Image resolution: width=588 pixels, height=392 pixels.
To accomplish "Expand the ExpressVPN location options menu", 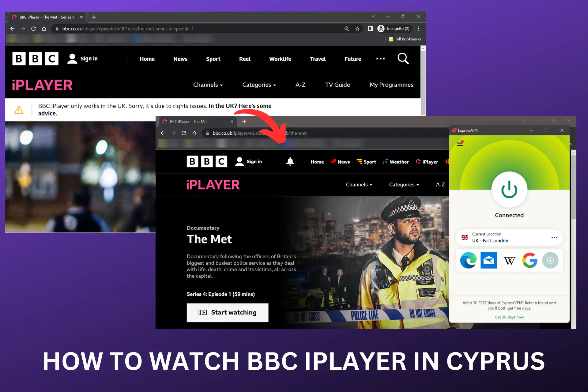I will click(554, 238).
